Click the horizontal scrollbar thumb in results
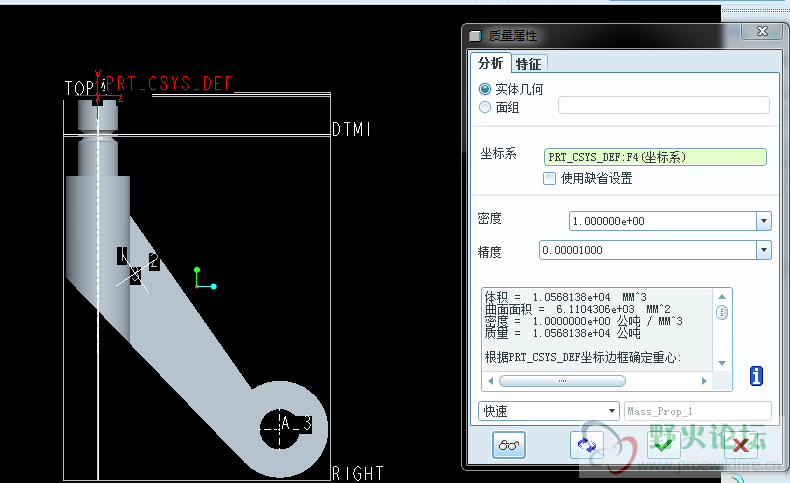 pyautogui.click(x=562, y=381)
